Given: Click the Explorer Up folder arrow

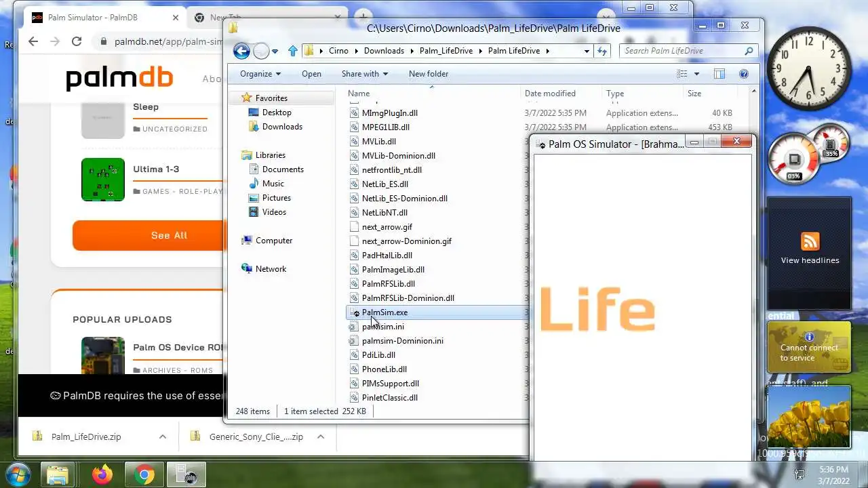Looking at the screenshot, I should point(293,51).
